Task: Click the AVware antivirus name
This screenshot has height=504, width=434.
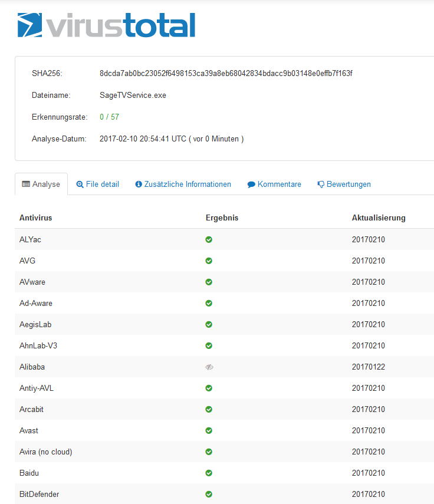Action: tap(32, 282)
